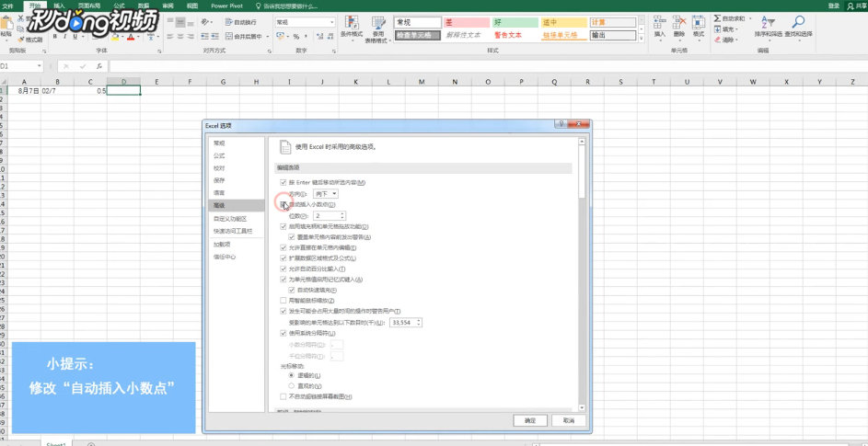Open the 插入 ribbon tab

pos(59,6)
